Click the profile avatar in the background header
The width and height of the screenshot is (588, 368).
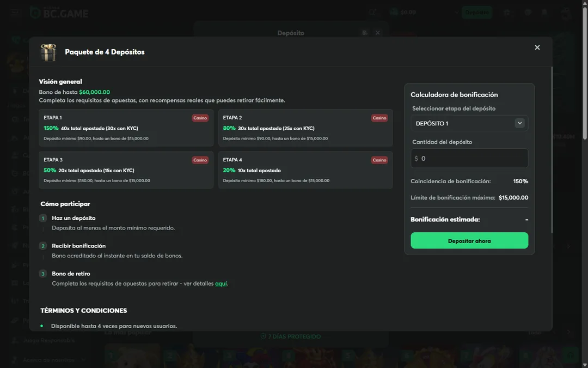(566, 13)
